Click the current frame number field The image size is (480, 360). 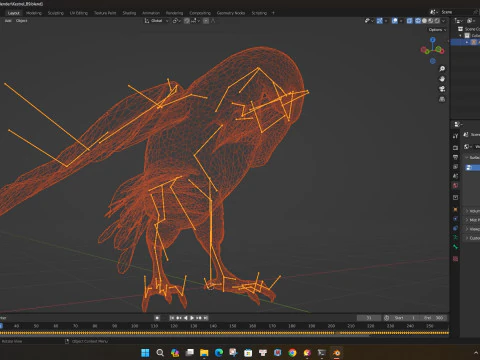[369, 318]
